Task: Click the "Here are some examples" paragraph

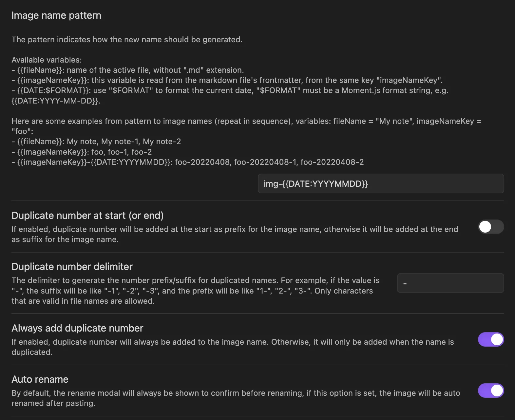Action: [x=246, y=121]
